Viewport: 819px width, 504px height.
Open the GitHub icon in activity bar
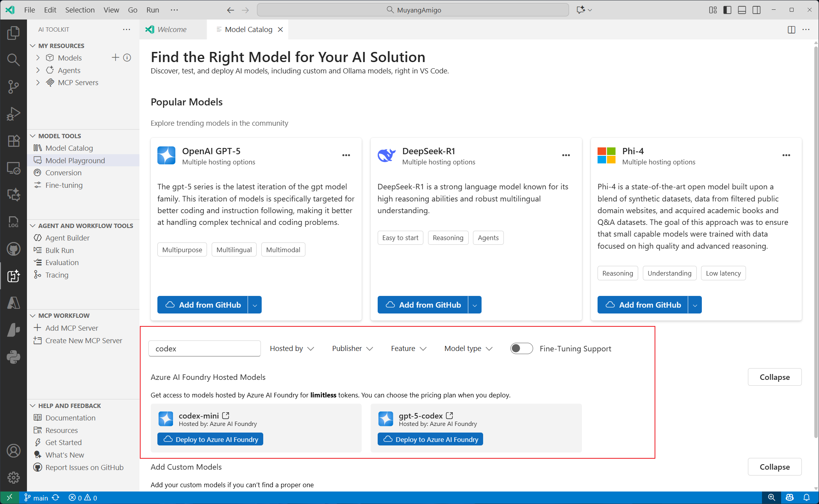click(13, 249)
